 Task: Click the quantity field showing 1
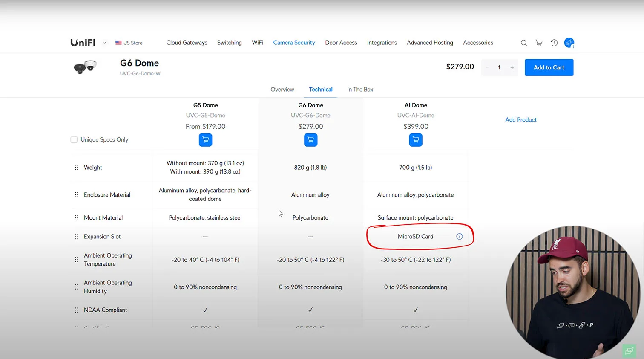coord(499,67)
